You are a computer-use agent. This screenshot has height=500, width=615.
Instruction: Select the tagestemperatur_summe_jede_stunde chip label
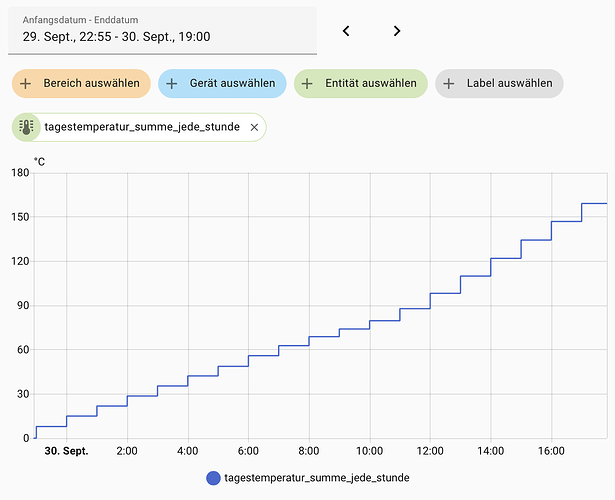pyautogui.click(x=142, y=127)
